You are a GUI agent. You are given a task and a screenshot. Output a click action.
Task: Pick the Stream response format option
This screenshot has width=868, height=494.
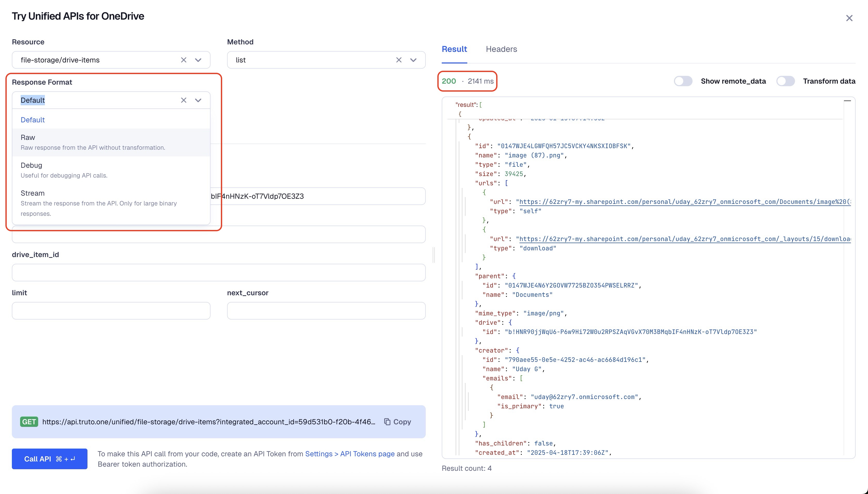111,203
